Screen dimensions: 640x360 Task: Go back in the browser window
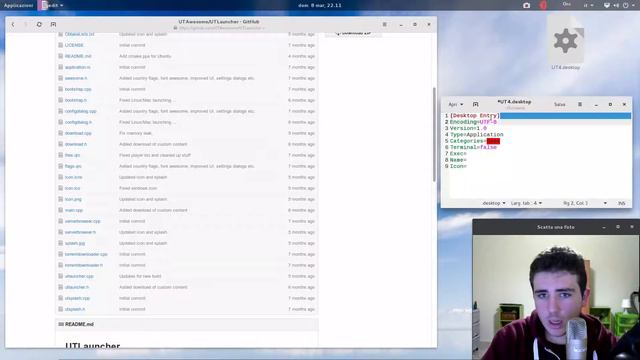(x=13, y=24)
